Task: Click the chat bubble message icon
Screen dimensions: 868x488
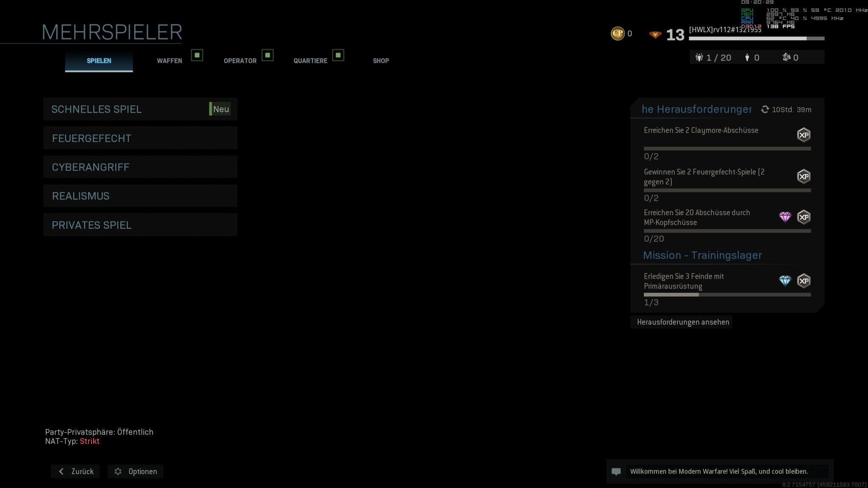Action: (616, 471)
